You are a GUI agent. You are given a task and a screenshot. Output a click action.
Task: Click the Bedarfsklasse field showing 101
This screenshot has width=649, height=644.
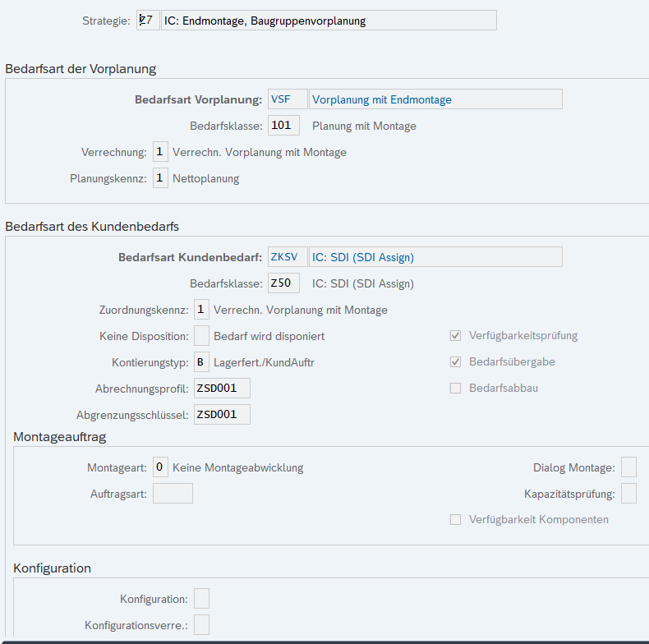click(283, 126)
